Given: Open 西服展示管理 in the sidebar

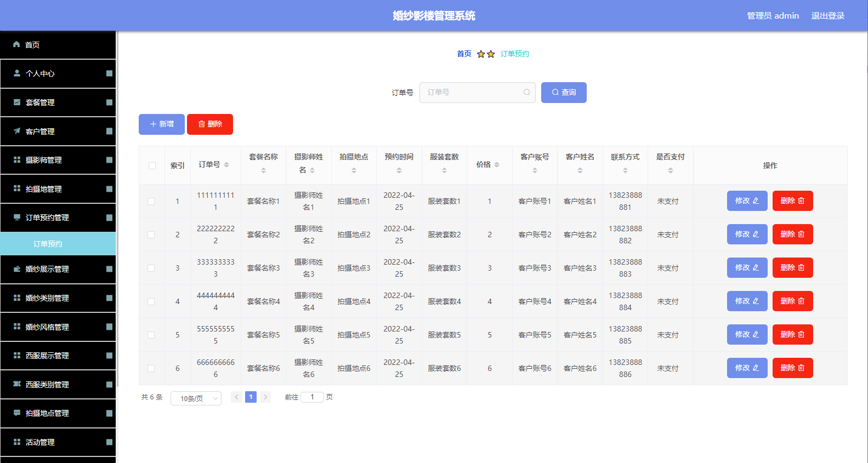Looking at the screenshot, I should 58,356.
